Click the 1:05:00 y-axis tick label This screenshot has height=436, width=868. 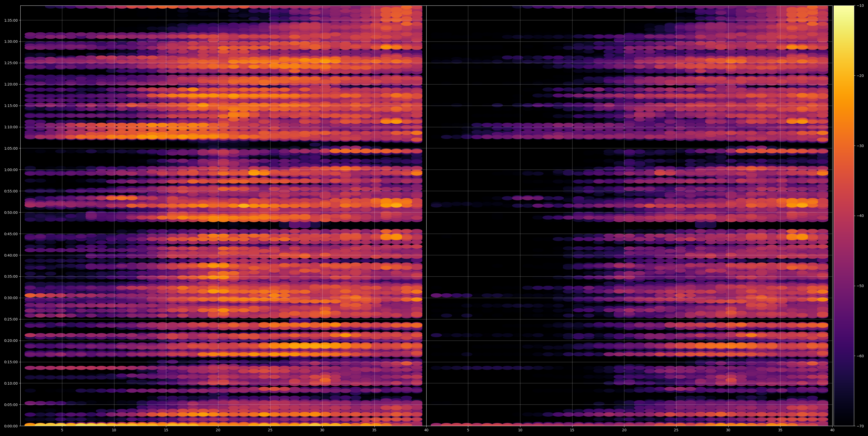click(11, 148)
